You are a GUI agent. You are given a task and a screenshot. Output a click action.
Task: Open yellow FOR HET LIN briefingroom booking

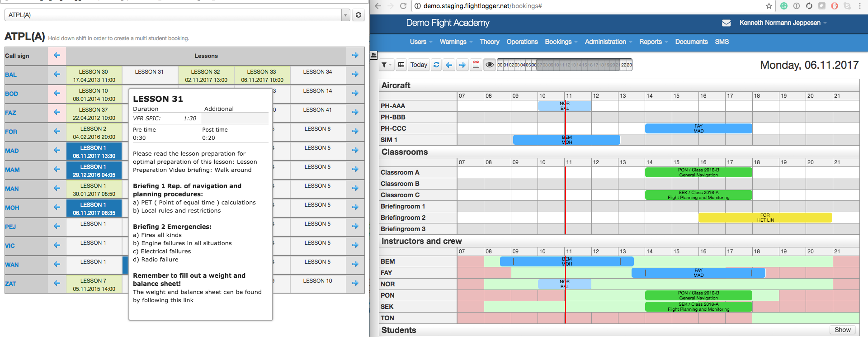pos(765,218)
